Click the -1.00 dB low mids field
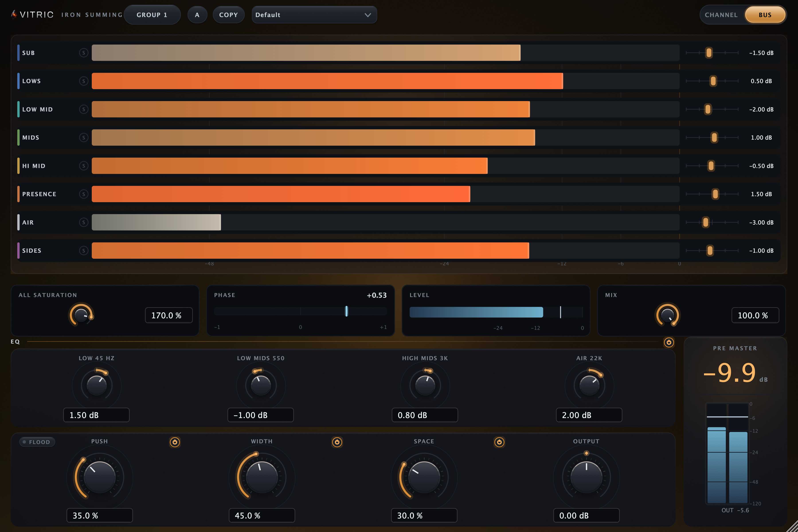 [x=261, y=415]
